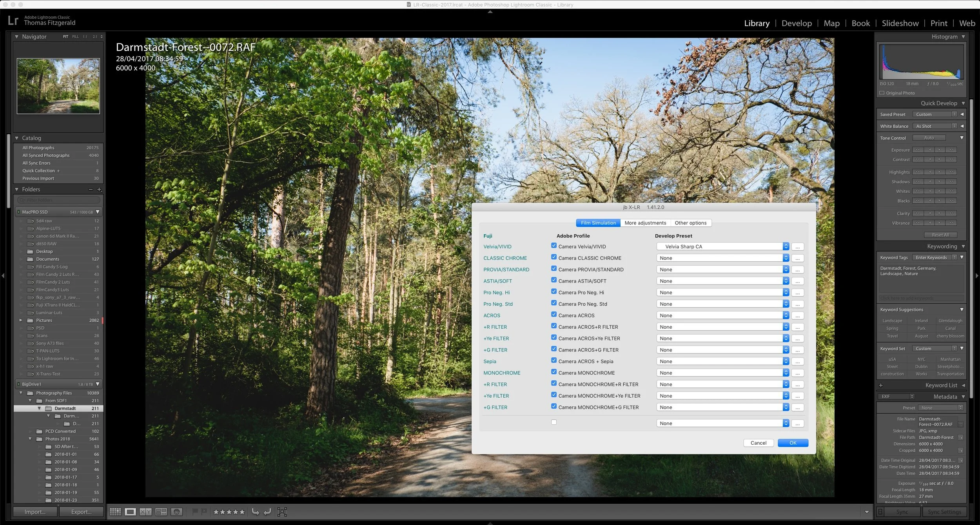The height and width of the screenshot is (525, 980).
Task: Click Sync Settings button
Action: [x=944, y=512]
